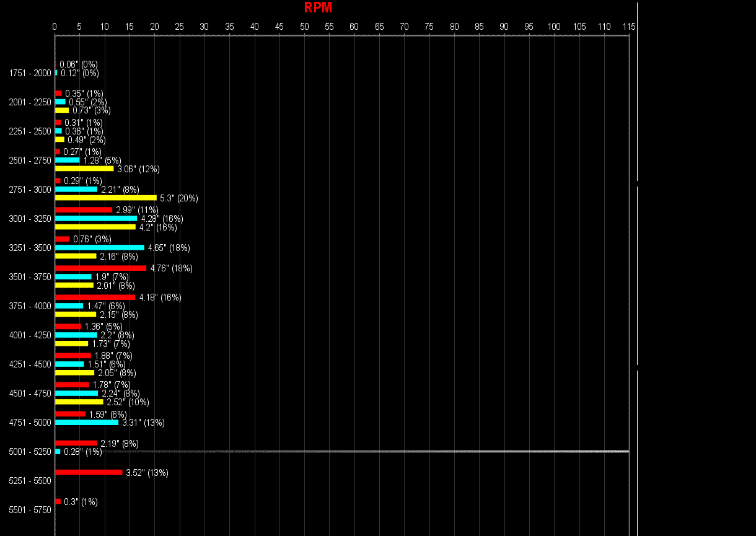Click the 115 tick label on top axis
The image size is (756, 536).
[x=629, y=27]
